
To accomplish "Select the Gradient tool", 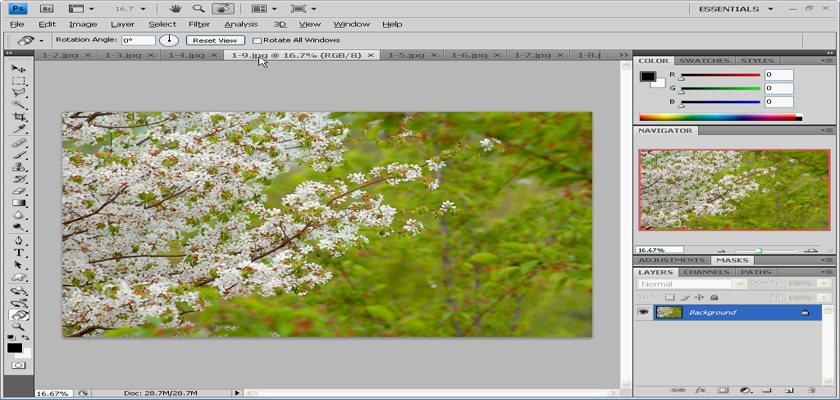I will (x=19, y=203).
